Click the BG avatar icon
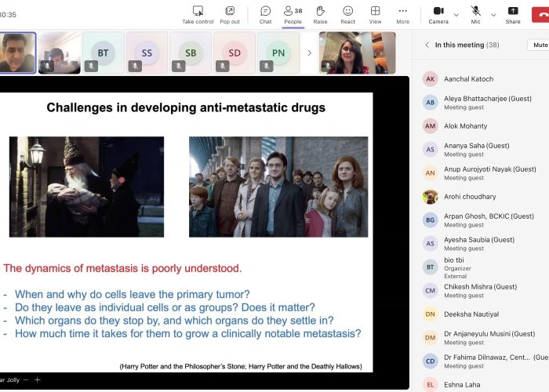 [x=430, y=220]
